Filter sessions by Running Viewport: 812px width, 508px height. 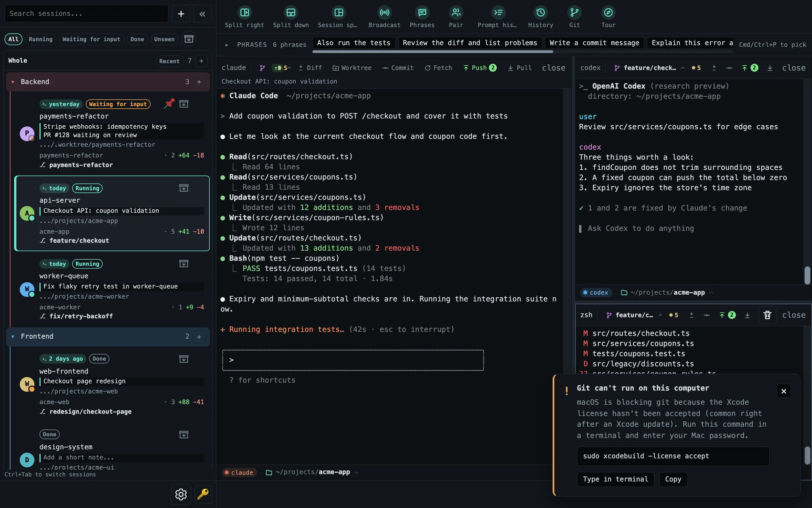pyautogui.click(x=41, y=39)
